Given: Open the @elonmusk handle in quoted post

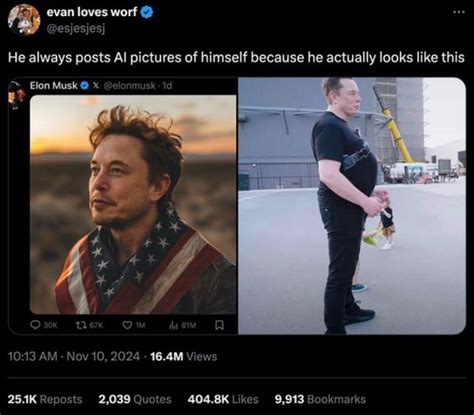Looking at the screenshot, I should pyautogui.click(x=130, y=86).
